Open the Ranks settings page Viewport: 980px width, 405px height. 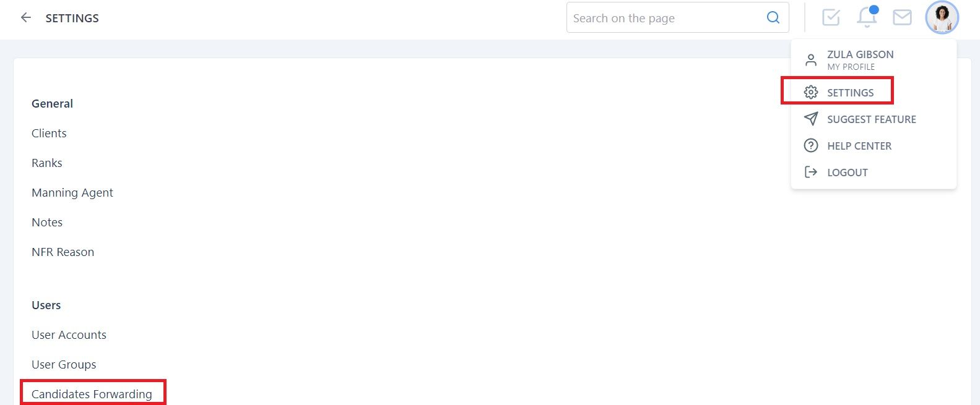coord(47,163)
